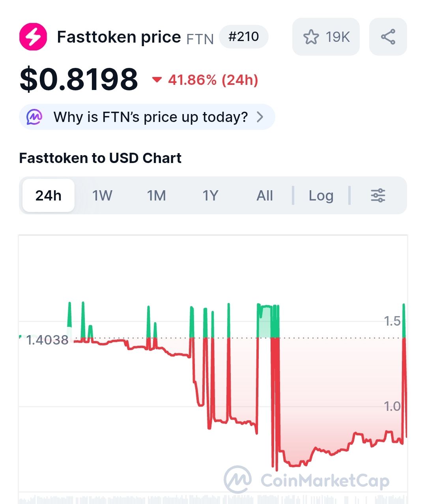Viewport: 426px width, 504px height.
Task: Click the 1.4038 price label on chart
Action: tap(47, 340)
